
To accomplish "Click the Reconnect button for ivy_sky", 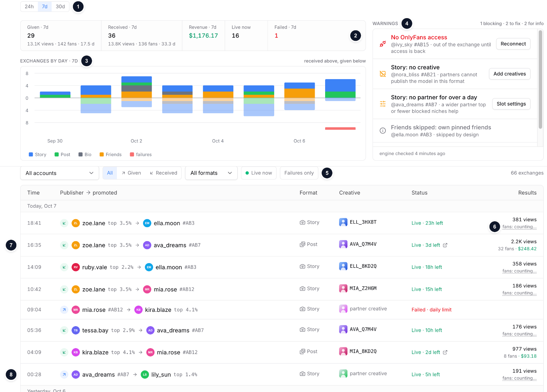I will [513, 44].
